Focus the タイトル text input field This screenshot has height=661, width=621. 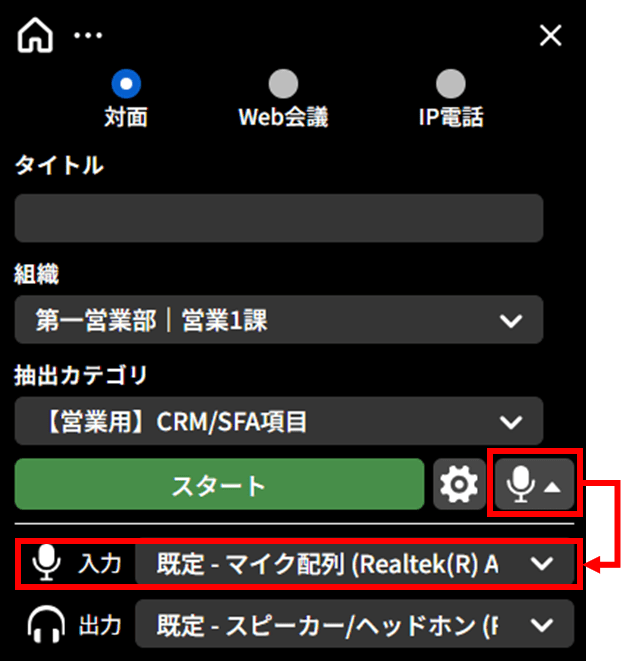279,218
